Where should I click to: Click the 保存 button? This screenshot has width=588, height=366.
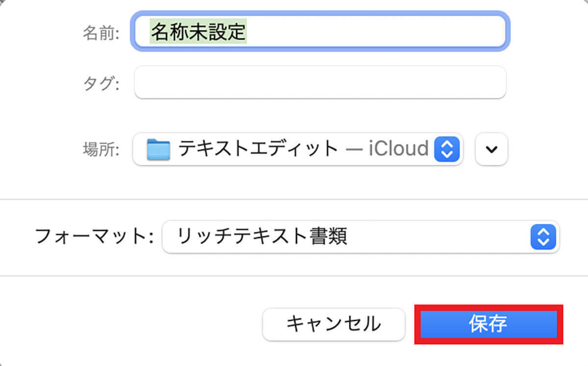[x=488, y=324]
